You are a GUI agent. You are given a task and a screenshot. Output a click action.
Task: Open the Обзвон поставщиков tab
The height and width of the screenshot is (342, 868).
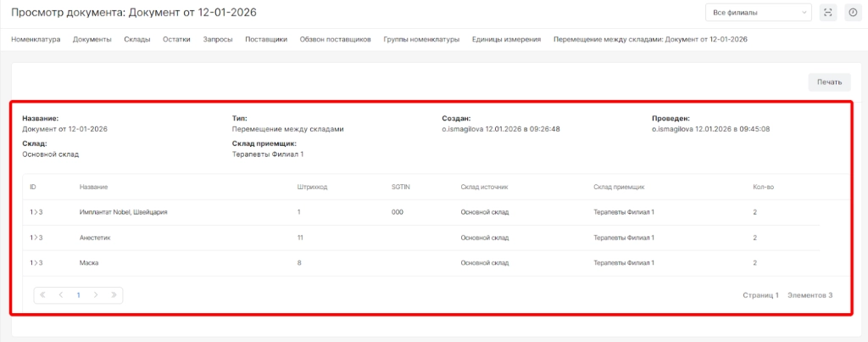pos(335,39)
